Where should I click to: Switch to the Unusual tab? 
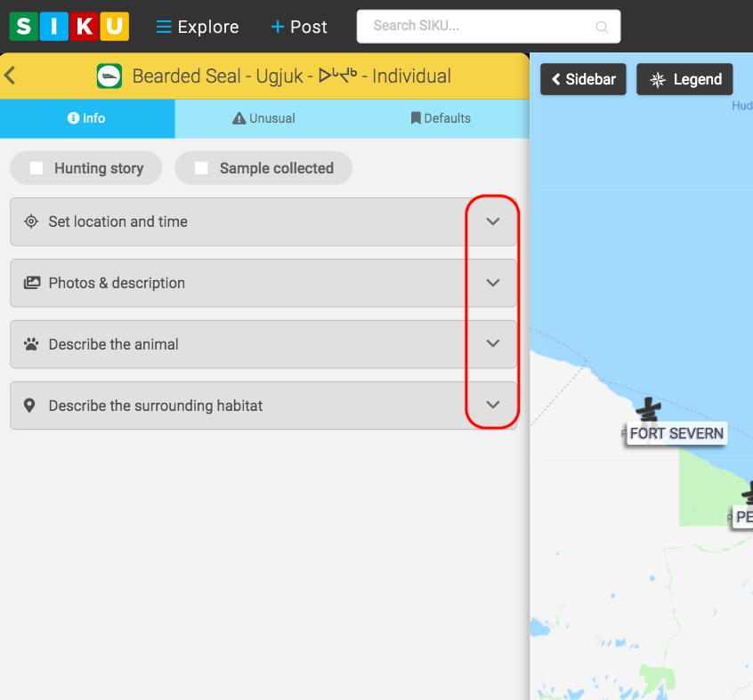pos(263,118)
